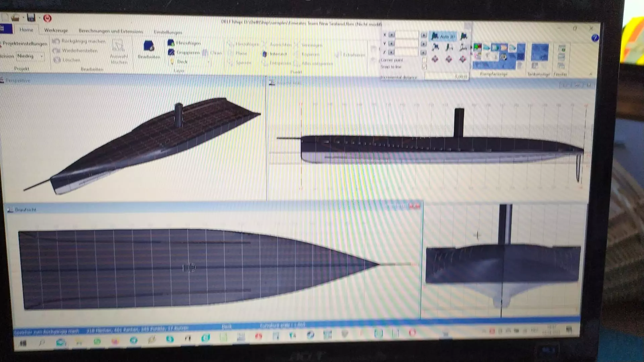
Task: Expand the active layer dropdown showing Deck
Action: click(209, 62)
